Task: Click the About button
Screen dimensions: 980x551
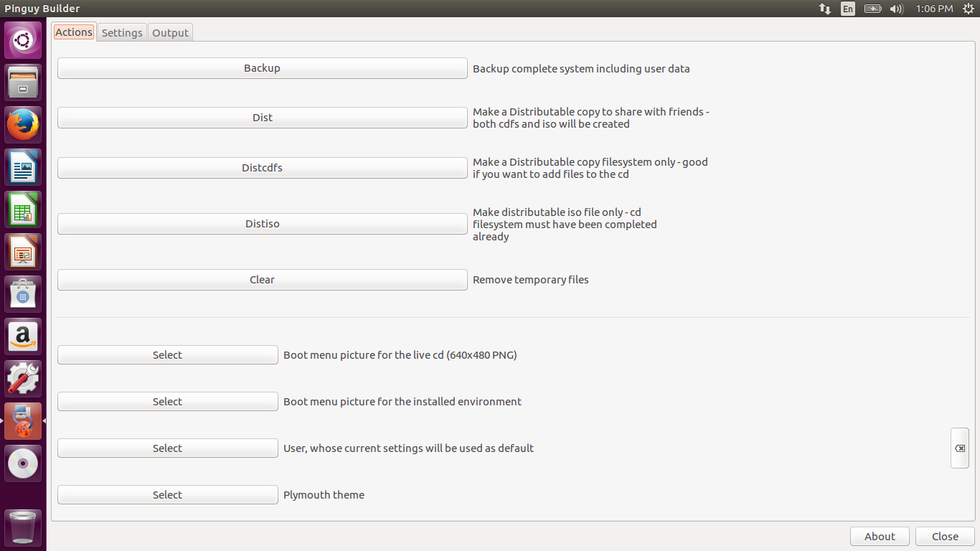Action: point(880,537)
